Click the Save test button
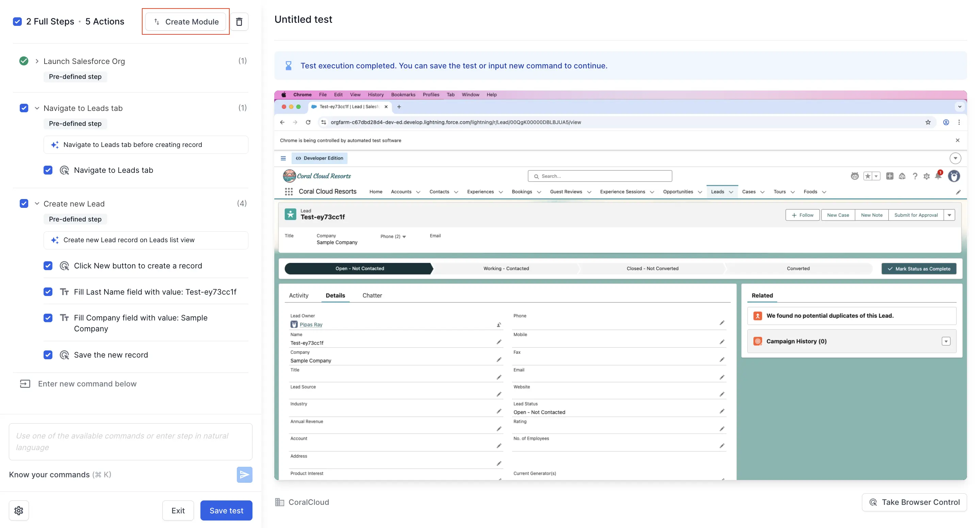The height and width of the screenshot is (528, 980). (226, 510)
